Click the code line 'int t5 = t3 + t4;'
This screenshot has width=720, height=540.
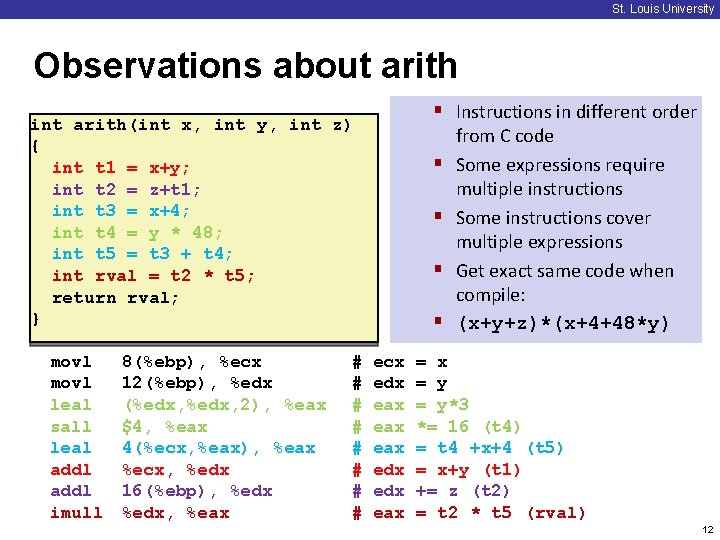142,254
